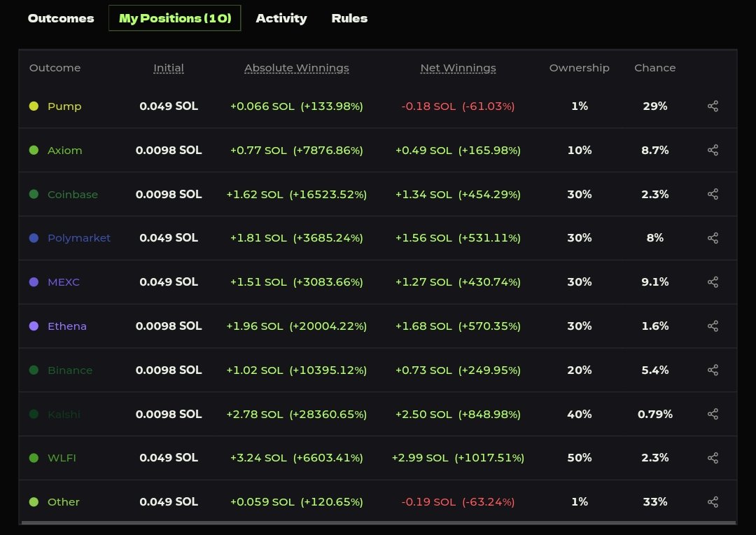Click the blue Polymarket color dot

(x=34, y=238)
